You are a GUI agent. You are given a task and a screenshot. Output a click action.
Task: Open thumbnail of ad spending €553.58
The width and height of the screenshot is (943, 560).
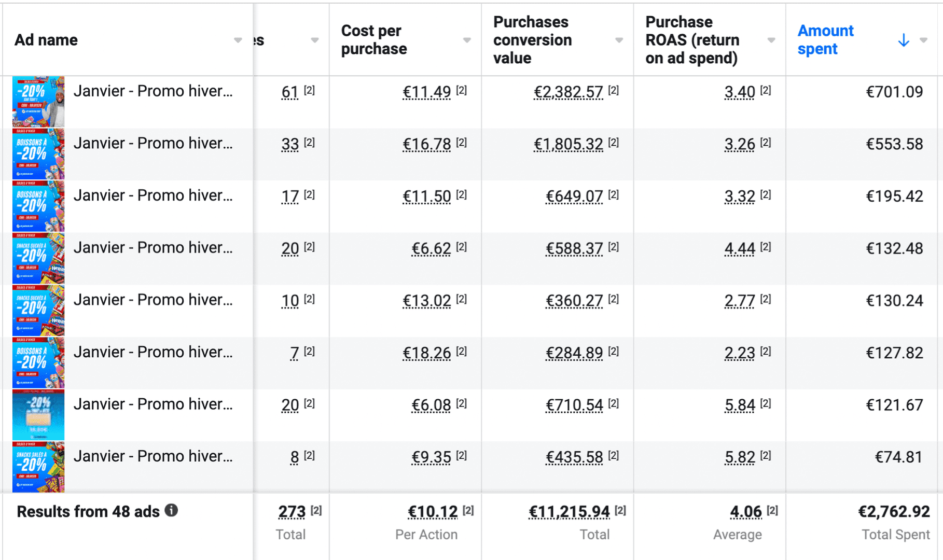tap(38, 154)
